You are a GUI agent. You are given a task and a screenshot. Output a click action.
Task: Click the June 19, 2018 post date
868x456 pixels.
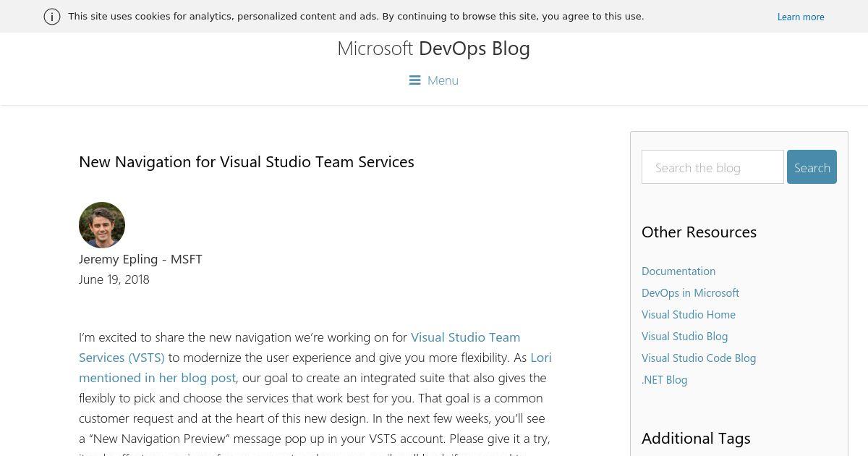pos(114,279)
